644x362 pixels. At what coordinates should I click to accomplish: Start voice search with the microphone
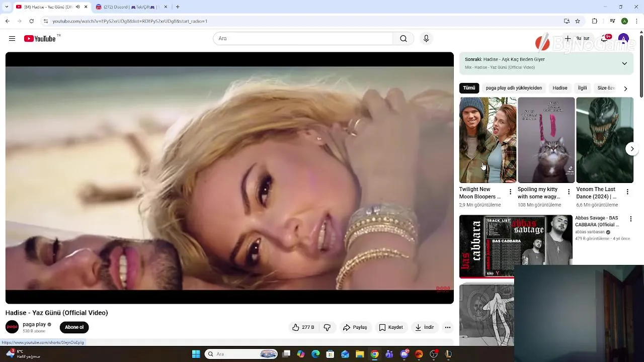426,39
